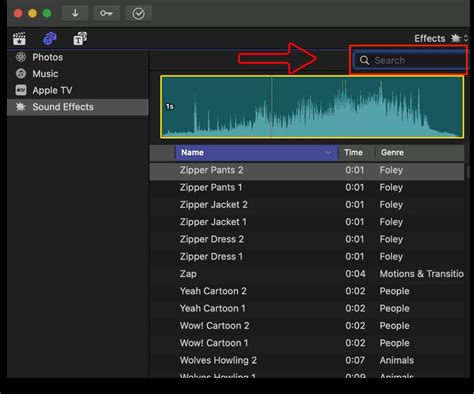The image size is (474, 394).
Task: Open the Effects category dropdown
Action: 441,38
